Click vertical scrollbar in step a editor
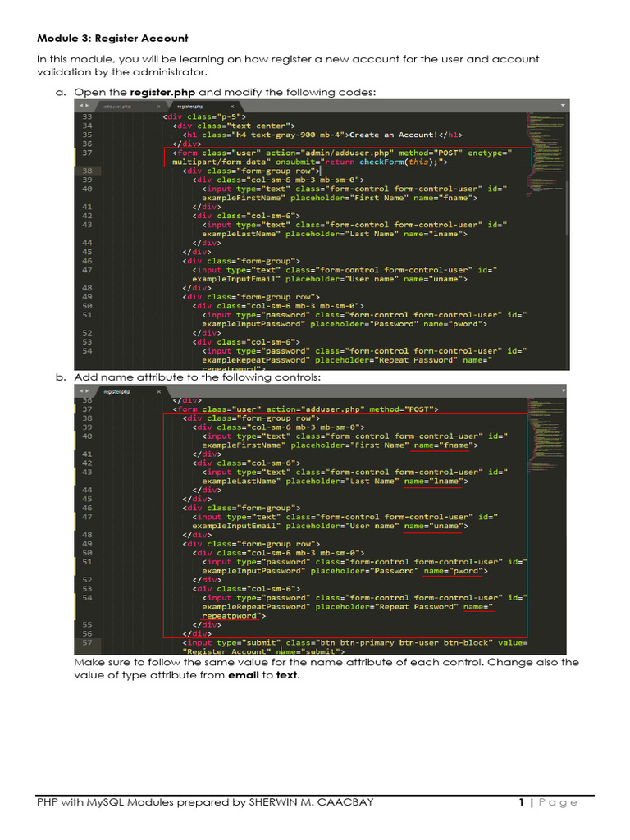The height and width of the screenshot is (840, 630). pyautogui.click(x=567, y=208)
